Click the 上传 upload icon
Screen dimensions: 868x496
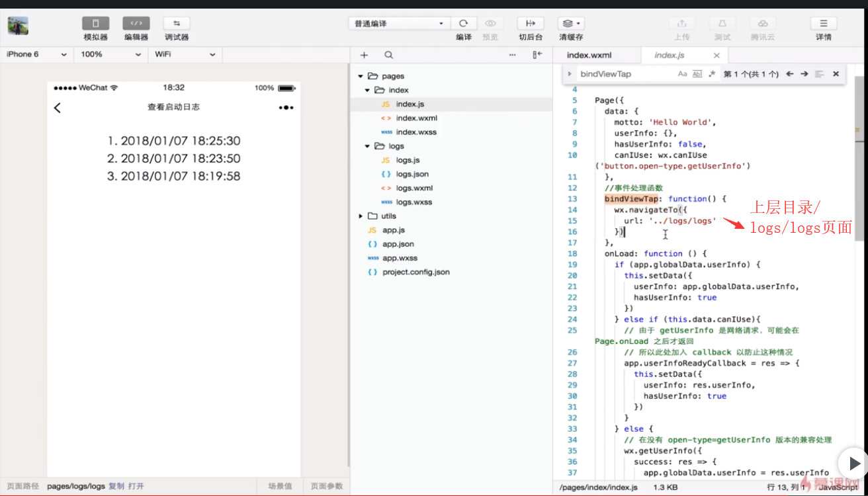[x=682, y=23]
